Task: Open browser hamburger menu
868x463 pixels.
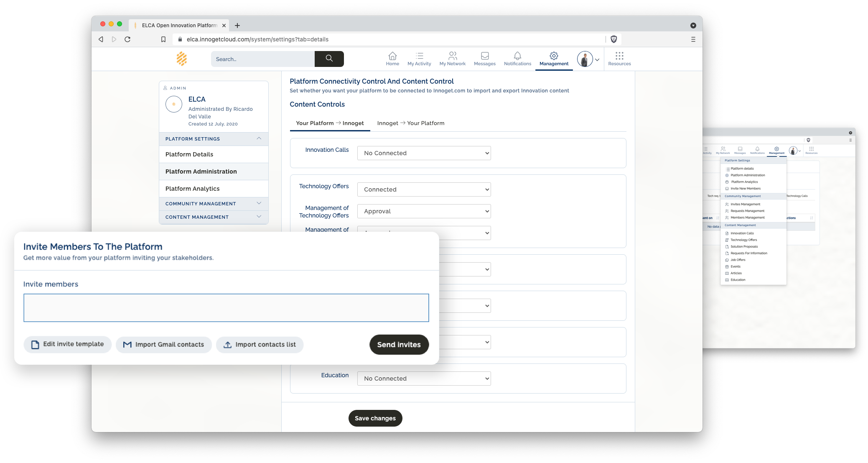Action: [x=693, y=39]
